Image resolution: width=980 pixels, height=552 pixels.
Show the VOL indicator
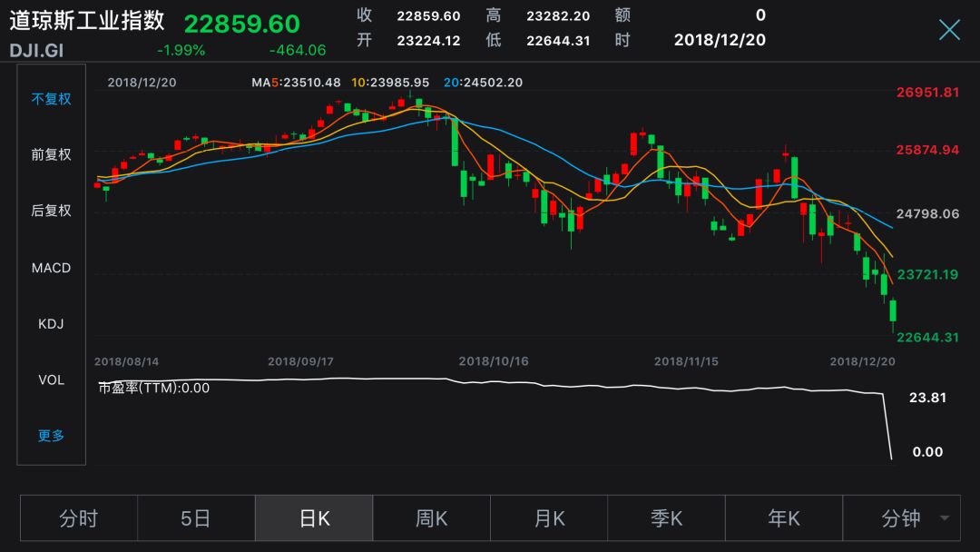click(51, 379)
